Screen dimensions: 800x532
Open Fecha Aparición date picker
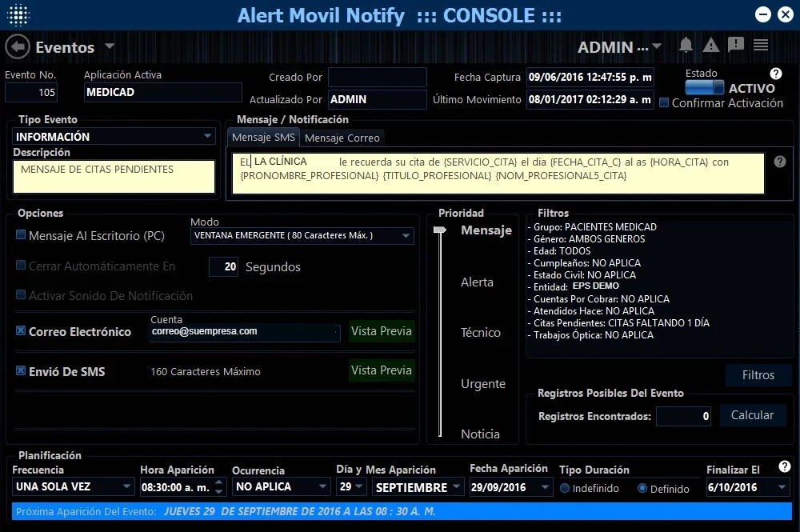pos(546,486)
